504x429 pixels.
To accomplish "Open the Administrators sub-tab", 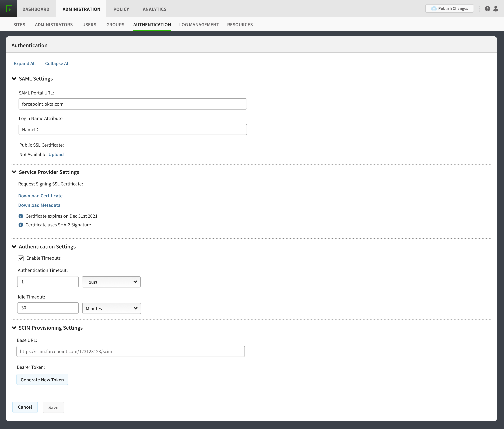I will coord(54,24).
